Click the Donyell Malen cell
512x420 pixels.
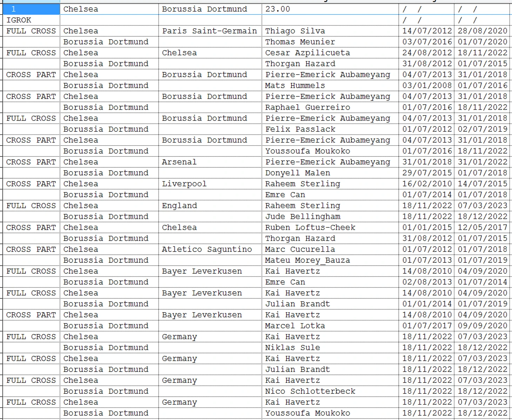point(330,173)
